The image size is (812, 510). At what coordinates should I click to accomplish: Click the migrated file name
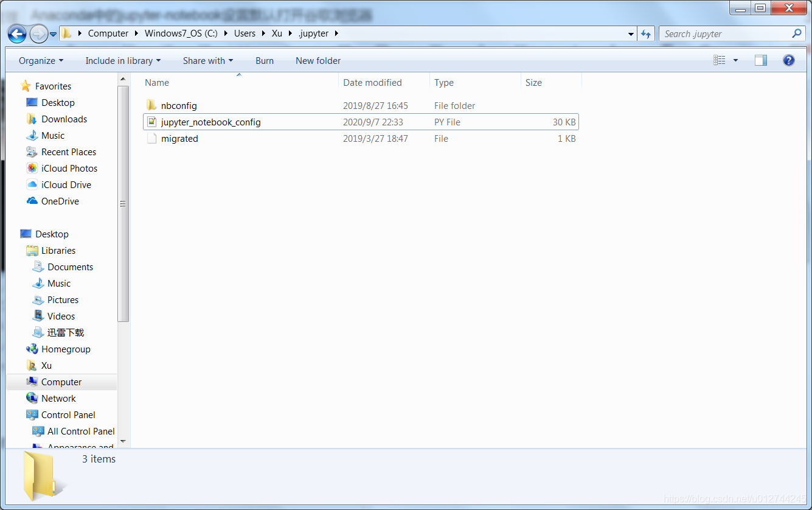coord(179,138)
